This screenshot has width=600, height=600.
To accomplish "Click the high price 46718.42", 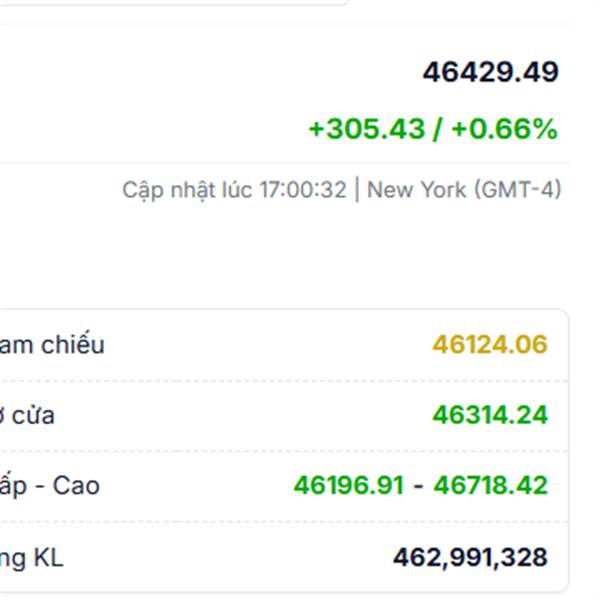I will 491,486.
